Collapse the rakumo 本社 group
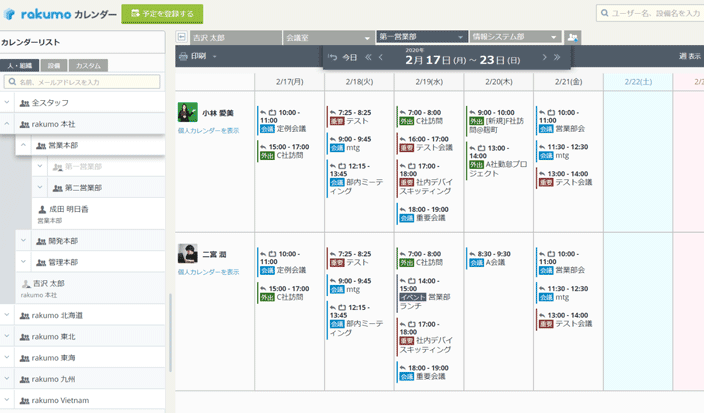The width and height of the screenshot is (704, 413). 8,124
